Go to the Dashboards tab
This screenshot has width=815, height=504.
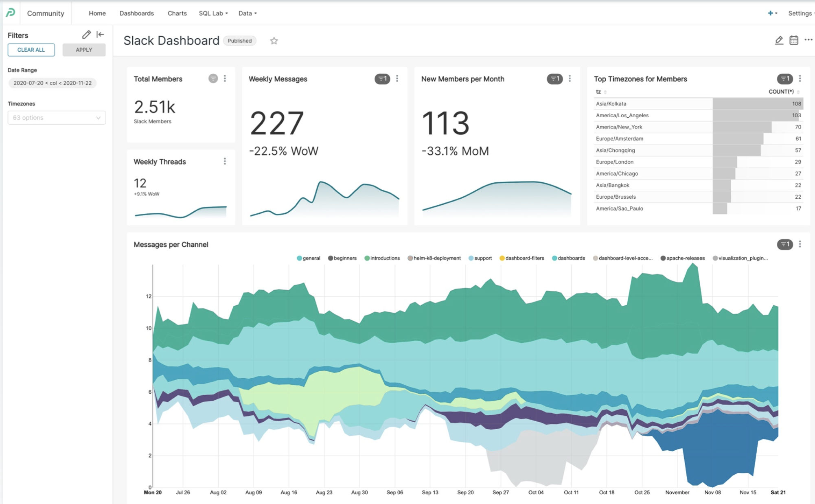(x=136, y=13)
